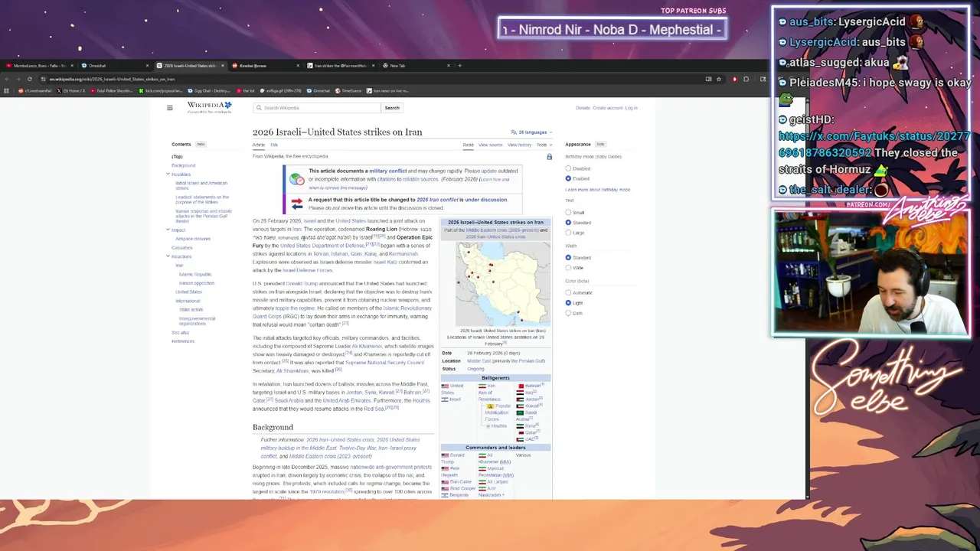Select Small text size radio button

click(x=568, y=213)
